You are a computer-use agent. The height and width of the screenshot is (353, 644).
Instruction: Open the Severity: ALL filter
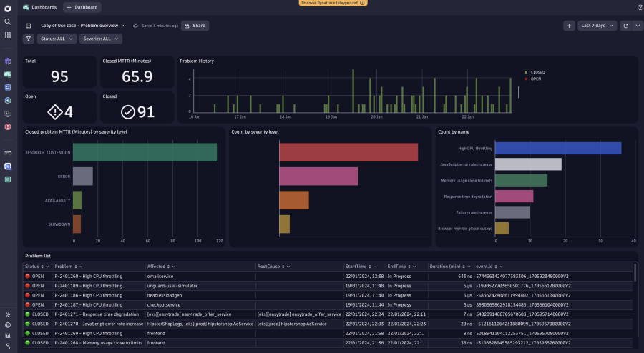pyautogui.click(x=101, y=39)
